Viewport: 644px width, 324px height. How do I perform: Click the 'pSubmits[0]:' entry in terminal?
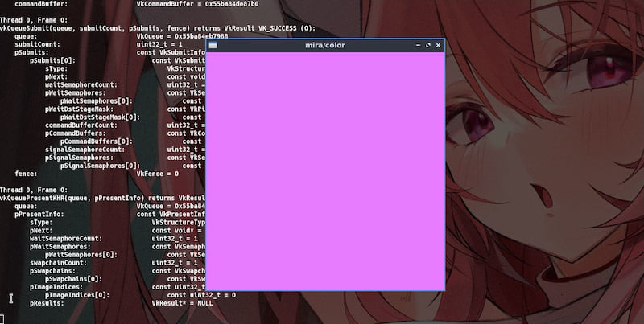pos(52,60)
